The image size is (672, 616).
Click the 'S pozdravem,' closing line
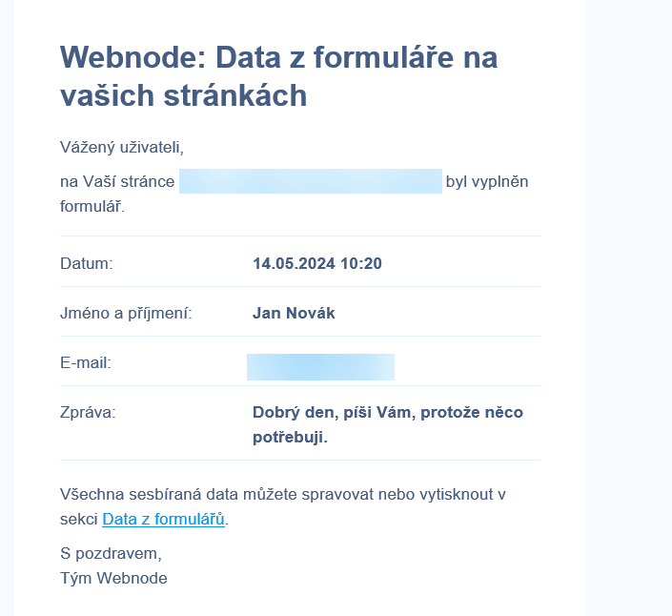coord(111,553)
